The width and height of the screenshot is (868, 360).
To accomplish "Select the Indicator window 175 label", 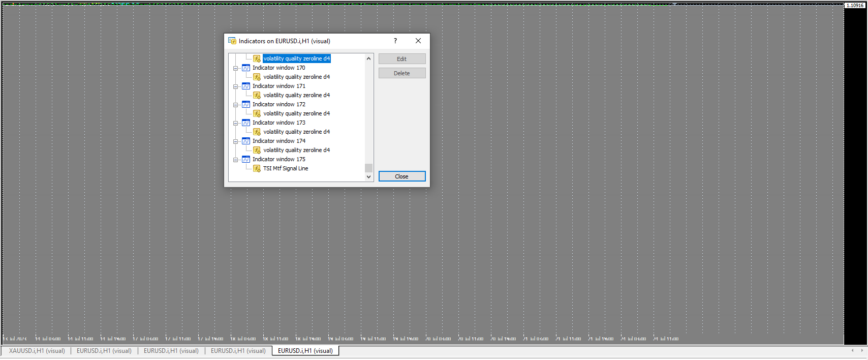I will coord(279,159).
